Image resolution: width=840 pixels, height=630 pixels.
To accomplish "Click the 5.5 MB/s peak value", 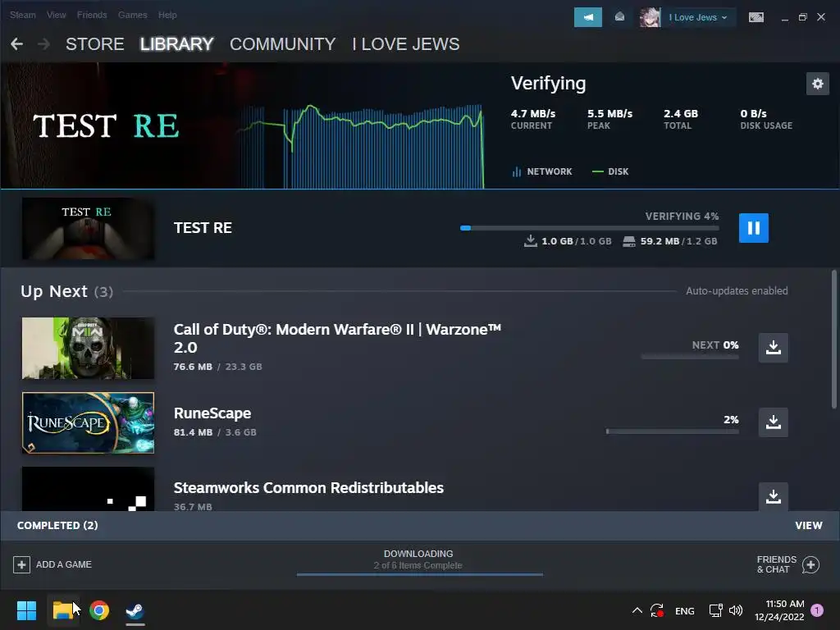I will coord(609,113).
